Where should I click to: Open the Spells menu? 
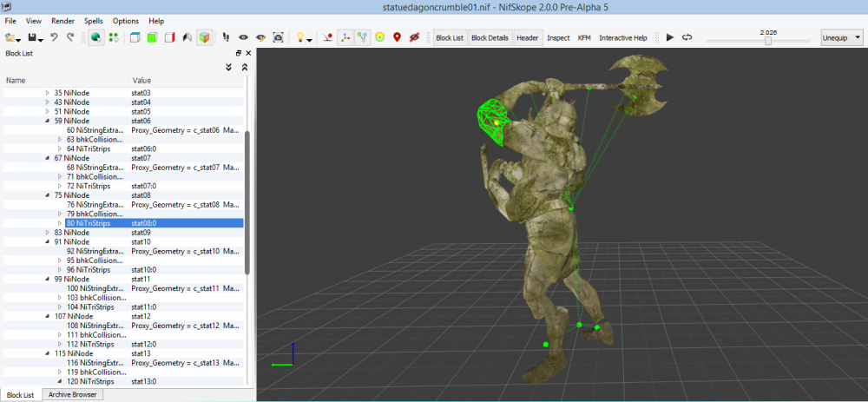click(94, 21)
